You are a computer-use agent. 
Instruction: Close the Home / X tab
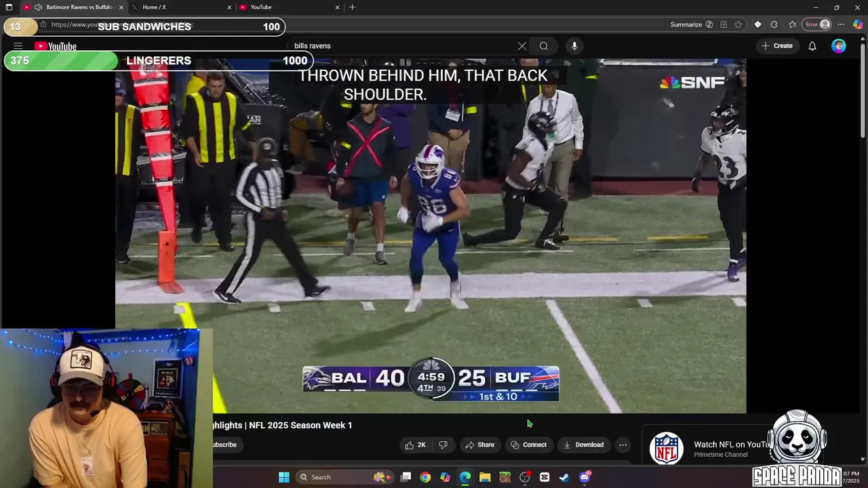click(229, 7)
